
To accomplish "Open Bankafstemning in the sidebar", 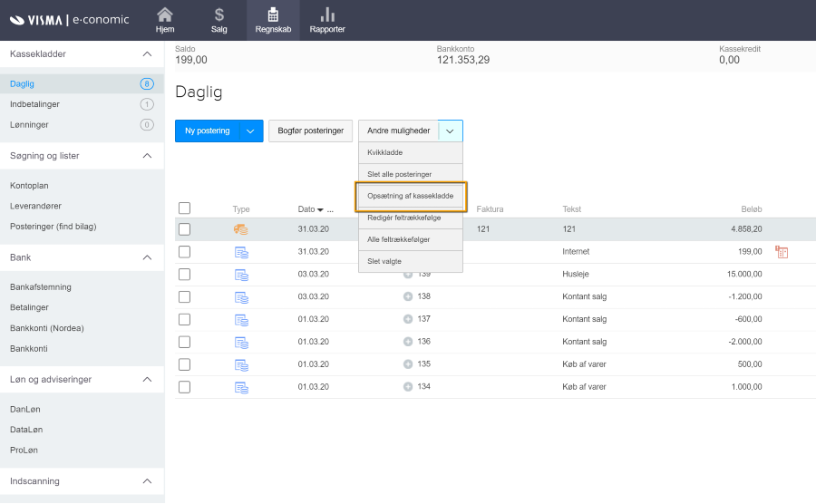I will click(41, 287).
